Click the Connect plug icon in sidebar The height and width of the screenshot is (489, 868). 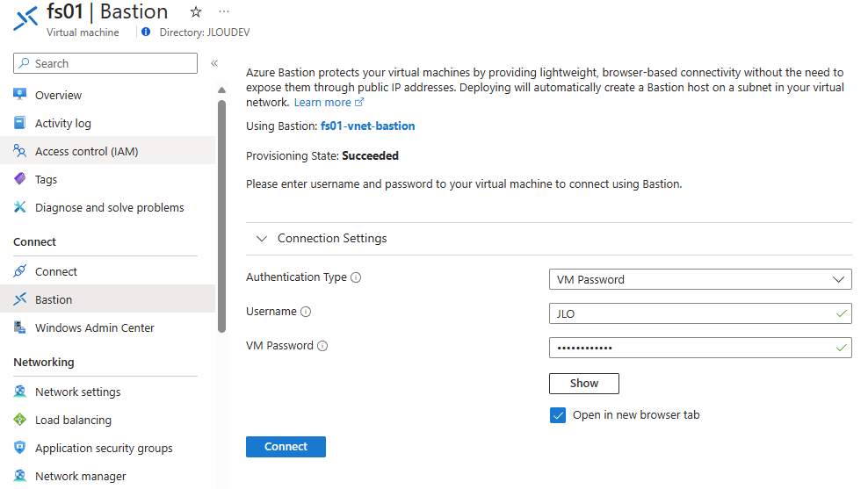point(20,271)
